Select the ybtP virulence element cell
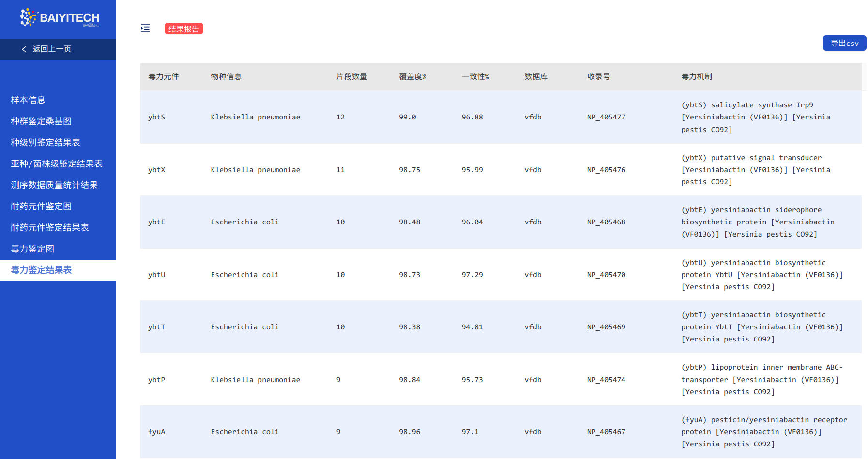Image resolution: width=868 pixels, height=459 pixels. point(157,380)
